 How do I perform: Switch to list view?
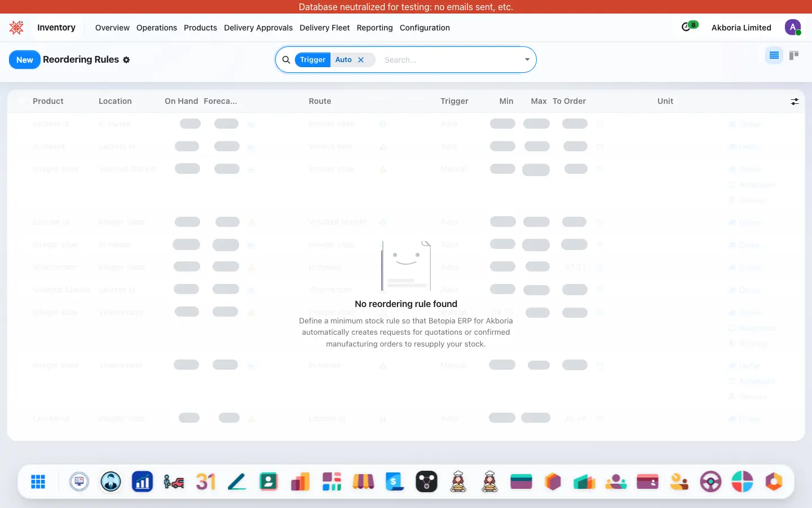tap(774, 55)
